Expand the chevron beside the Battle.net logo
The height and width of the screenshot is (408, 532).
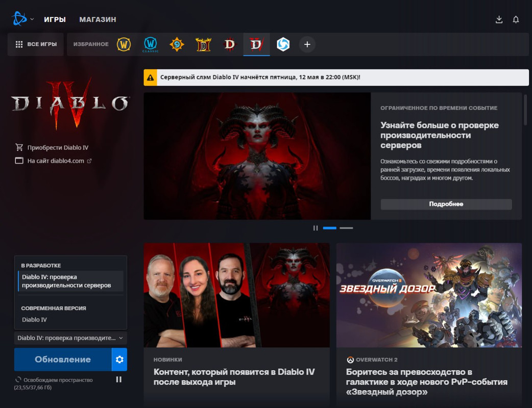[32, 19]
